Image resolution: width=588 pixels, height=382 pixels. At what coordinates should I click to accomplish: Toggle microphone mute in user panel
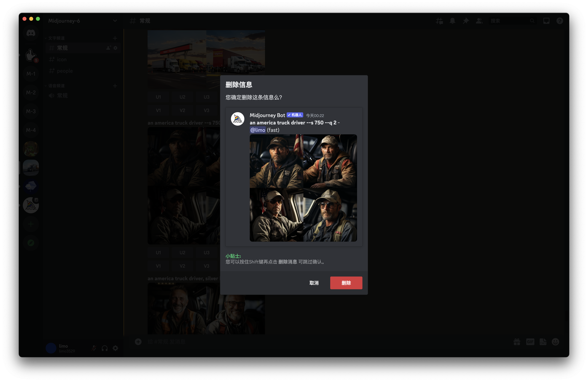94,348
